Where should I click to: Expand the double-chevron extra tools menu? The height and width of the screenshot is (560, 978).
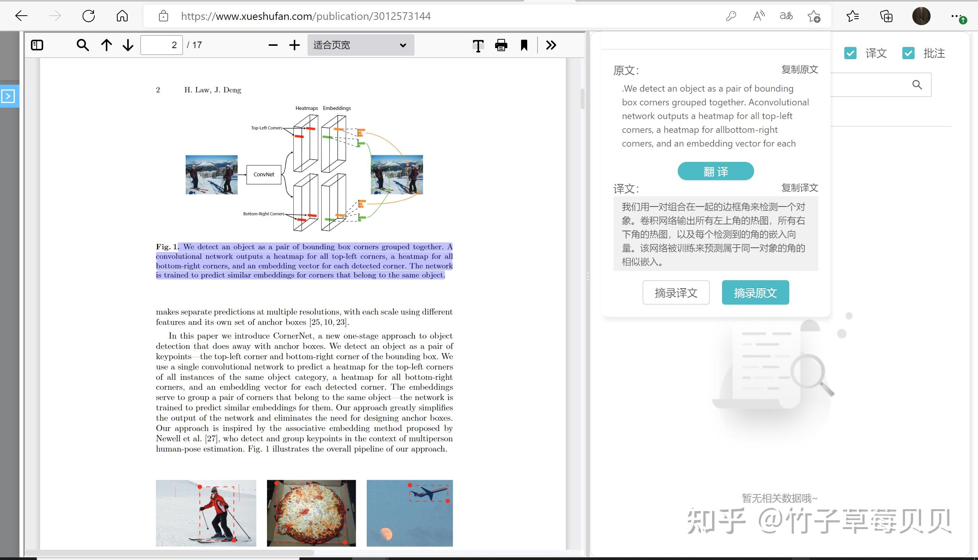point(551,45)
